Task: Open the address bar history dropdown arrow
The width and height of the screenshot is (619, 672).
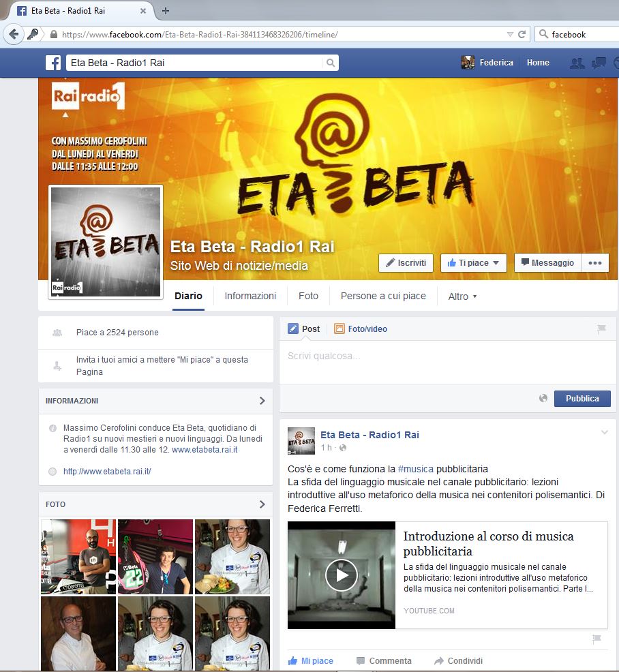Action: pos(510,34)
